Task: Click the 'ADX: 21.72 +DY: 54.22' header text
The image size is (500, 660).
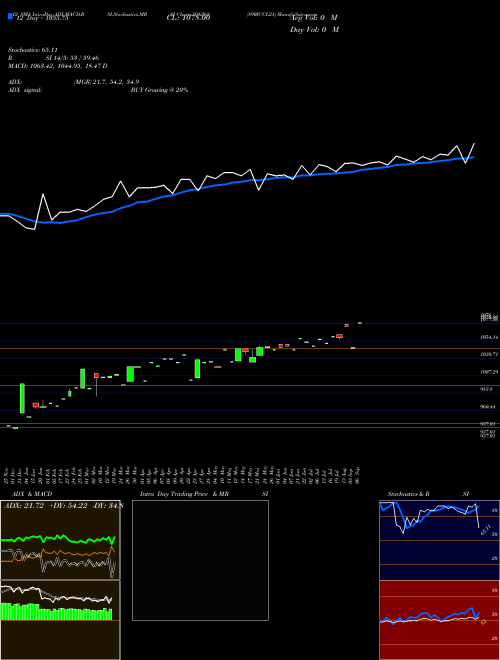Action: click(x=46, y=506)
